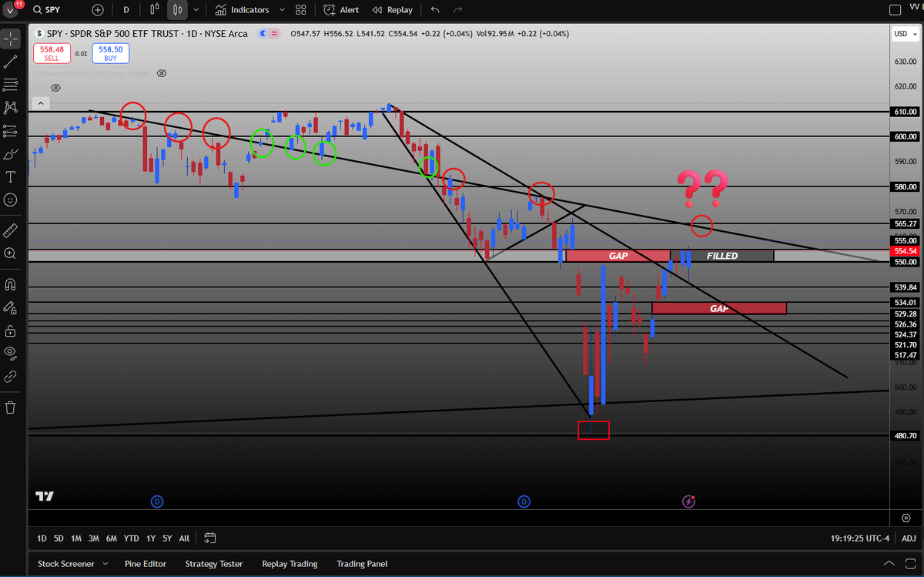The height and width of the screenshot is (577, 924).
Task: Toggle ADJ adjusted data
Action: [x=909, y=538]
